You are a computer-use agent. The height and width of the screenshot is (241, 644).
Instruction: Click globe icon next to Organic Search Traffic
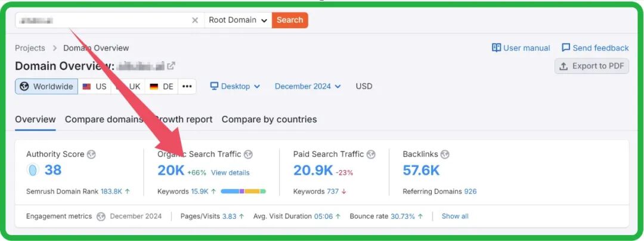[x=248, y=155]
